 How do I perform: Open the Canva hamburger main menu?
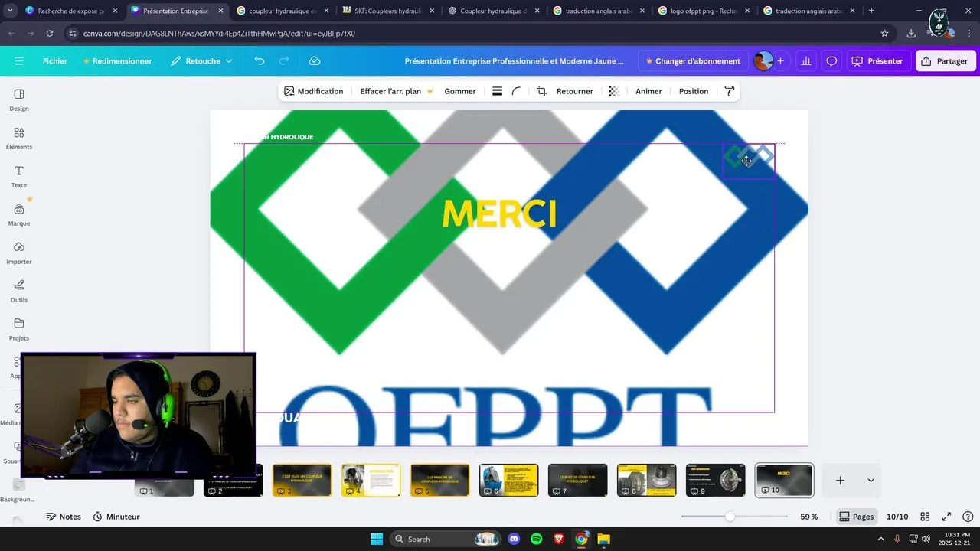coord(19,61)
